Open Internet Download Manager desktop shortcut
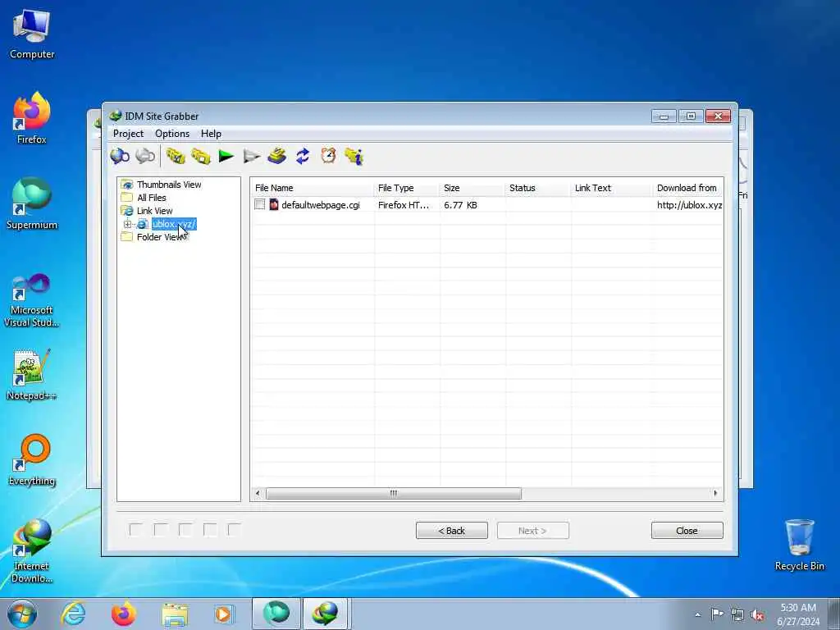This screenshot has width=840, height=630. [32, 550]
